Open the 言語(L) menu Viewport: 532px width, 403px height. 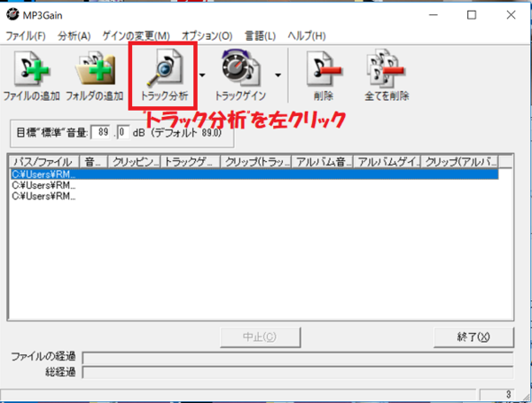[x=260, y=36]
